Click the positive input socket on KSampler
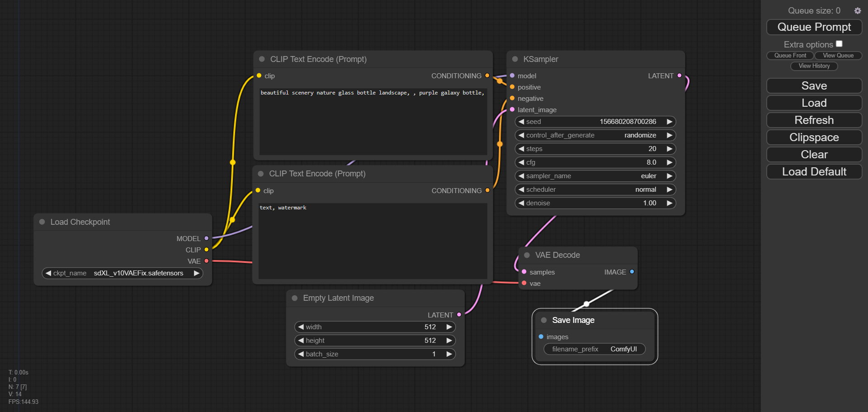 (512, 87)
